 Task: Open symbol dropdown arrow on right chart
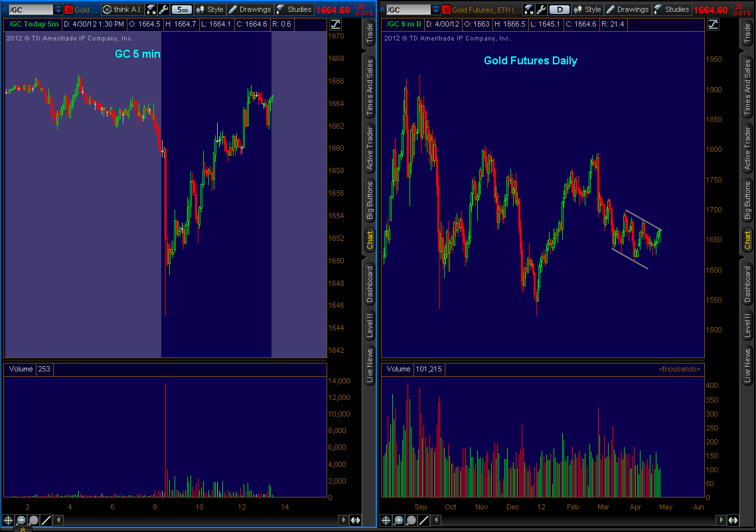(435, 9)
